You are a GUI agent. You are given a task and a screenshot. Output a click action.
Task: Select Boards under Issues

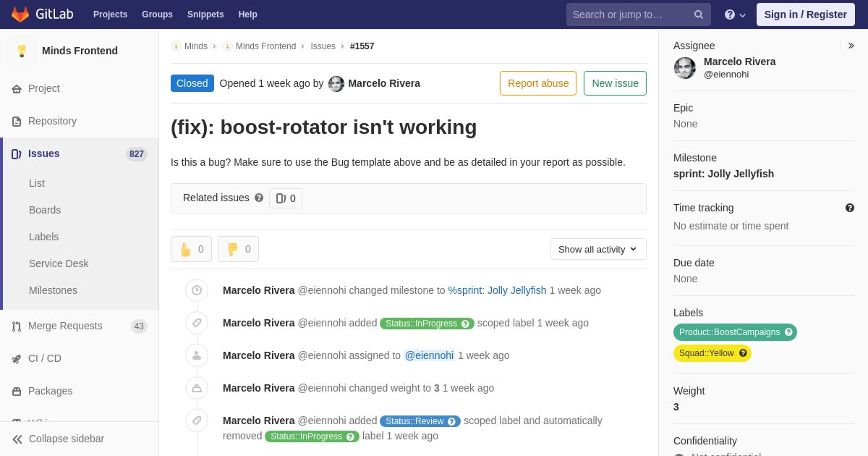tap(45, 210)
